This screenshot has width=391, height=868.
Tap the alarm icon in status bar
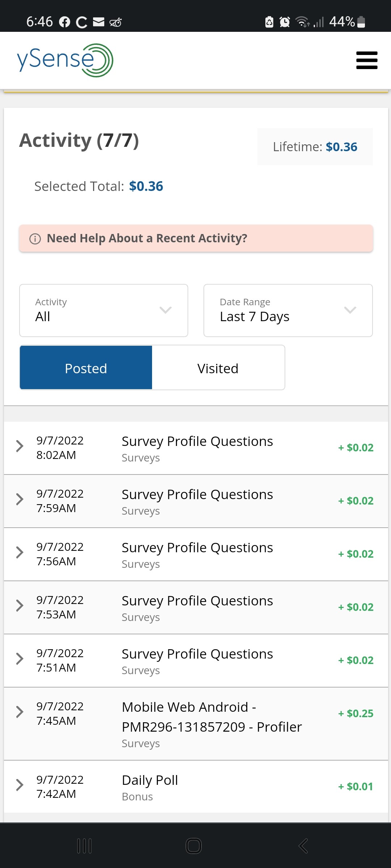(x=285, y=22)
